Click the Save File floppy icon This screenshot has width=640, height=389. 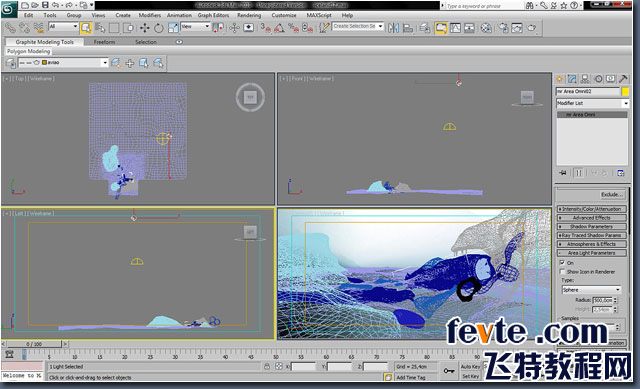click(x=45, y=5)
